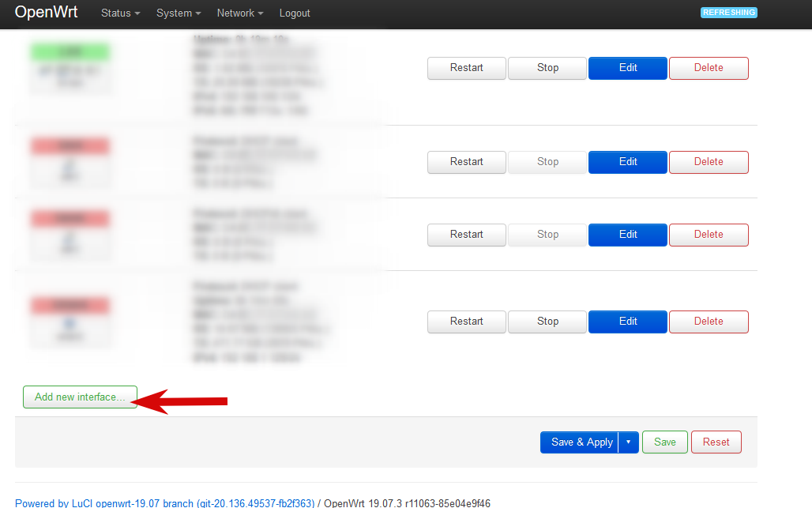Reset pending changes with Reset button
Image resolution: width=812 pixels, height=508 pixels.
tap(716, 442)
